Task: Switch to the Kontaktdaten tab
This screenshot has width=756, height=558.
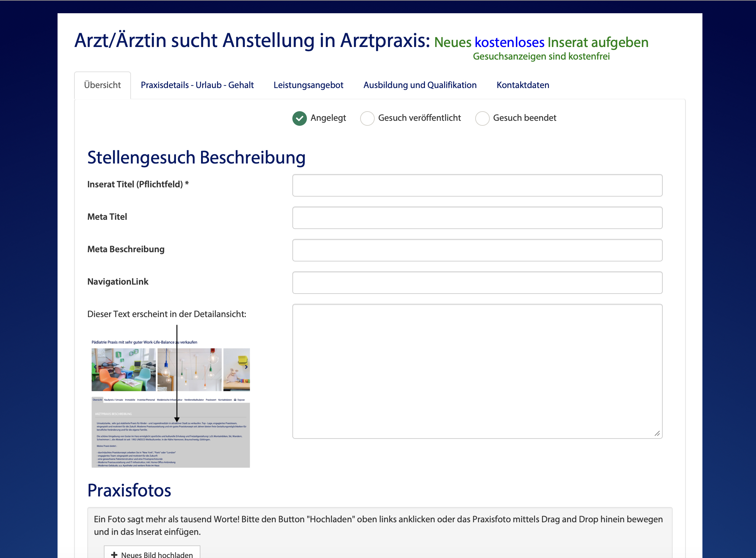Action: [523, 85]
